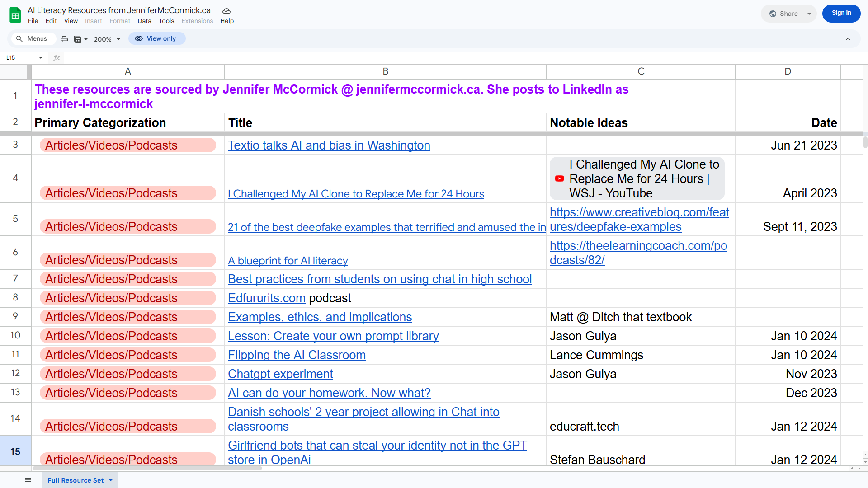Viewport: 868px width, 488px height.
Task: Select row 15 header
Action: [x=15, y=451]
